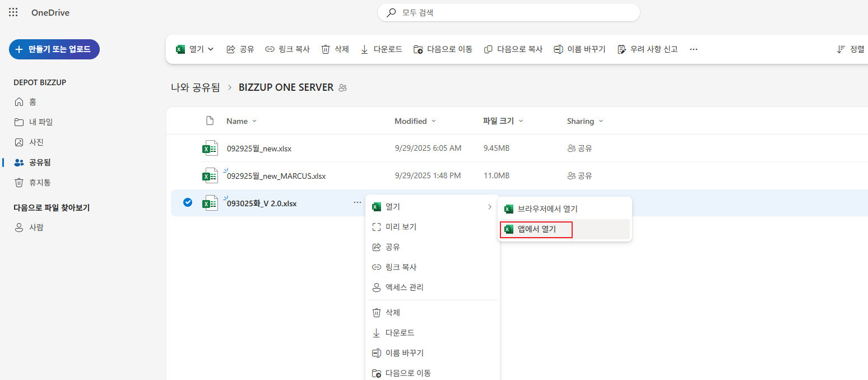Click the 공유 toolbar button
Image resolution: width=868 pixels, height=380 pixels.
pyautogui.click(x=240, y=49)
